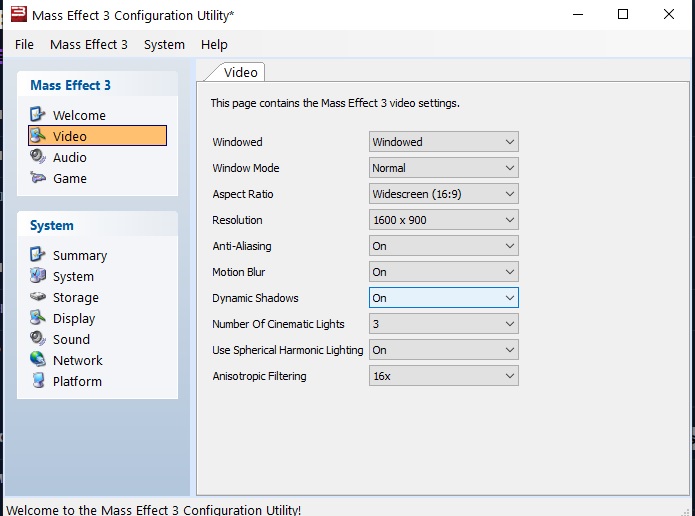Open the Mass Effect 3 menu

tap(89, 44)
